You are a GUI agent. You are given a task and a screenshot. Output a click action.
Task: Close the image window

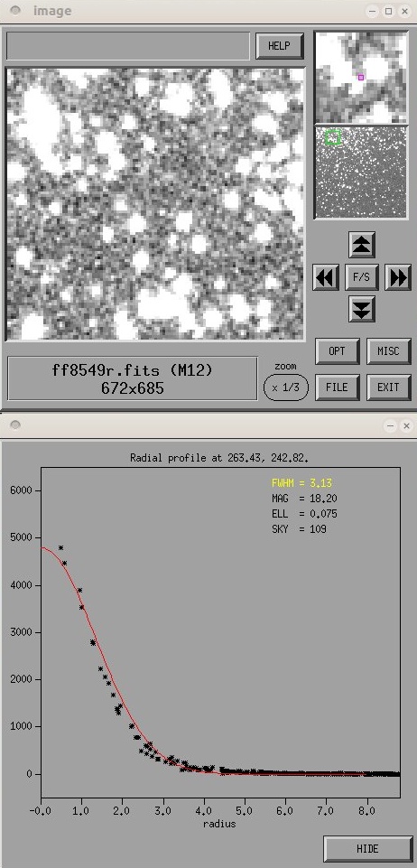coord(403,11)
